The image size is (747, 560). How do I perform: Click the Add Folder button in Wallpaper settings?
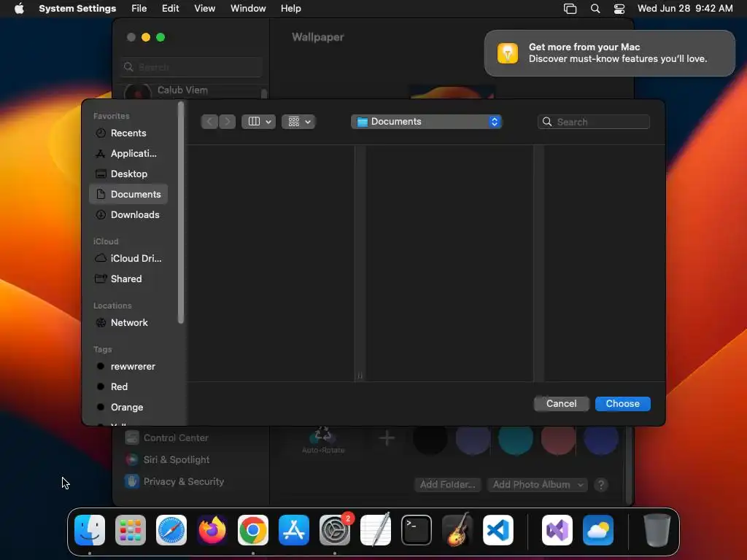pos(447,485)
